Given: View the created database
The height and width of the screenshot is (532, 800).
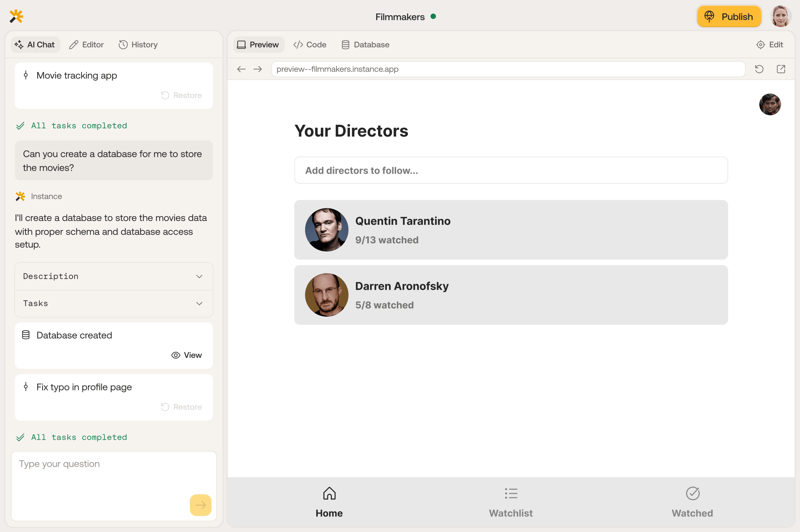Looking at the screenshot, I should [187, 355].
